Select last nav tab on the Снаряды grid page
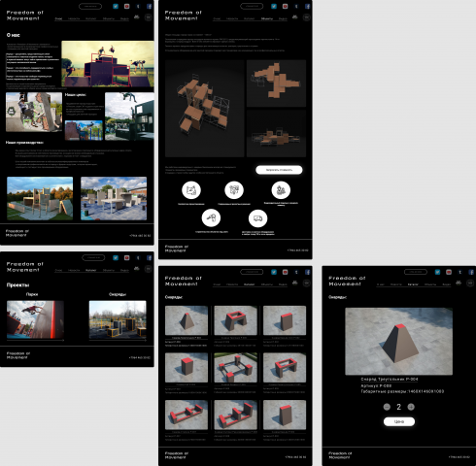The width and height of the screenshot is (476, 466). click(283, 284)
